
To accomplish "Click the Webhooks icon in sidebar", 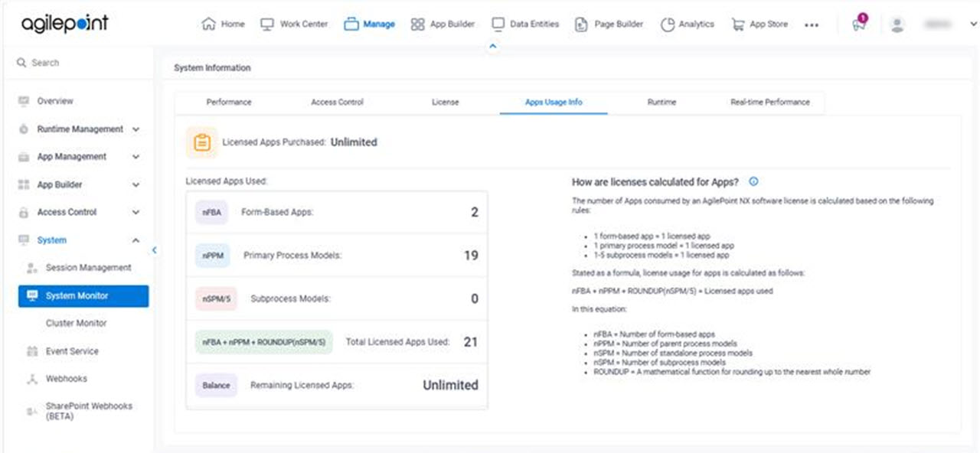I will (32, 379).
